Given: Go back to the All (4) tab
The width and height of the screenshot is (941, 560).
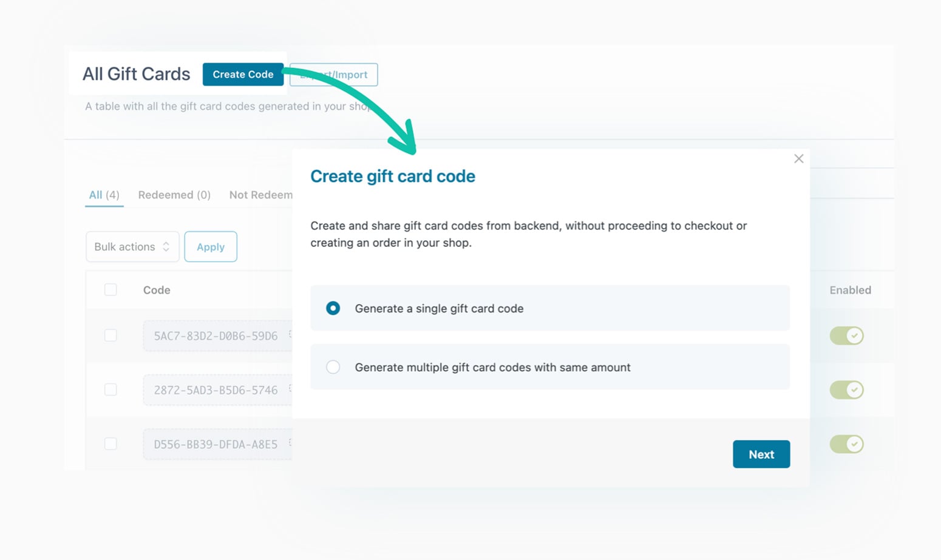Looking at the screenshot, I should [x=103, y=195].
